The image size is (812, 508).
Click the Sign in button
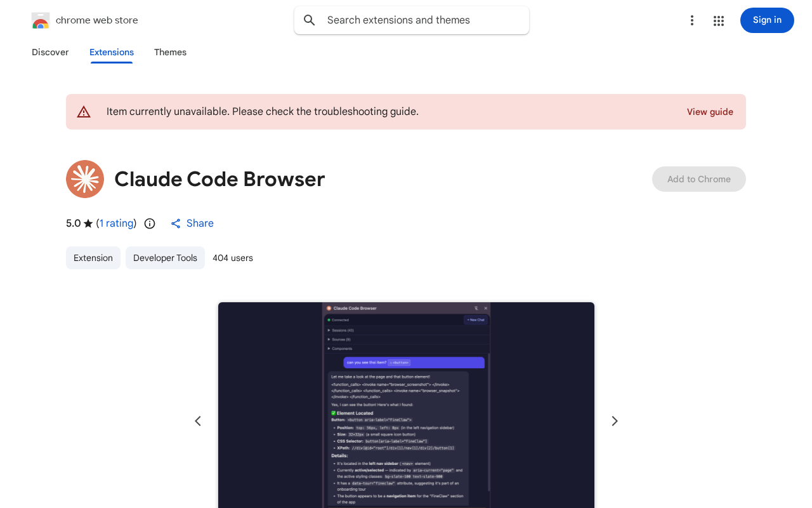[767, 20]
